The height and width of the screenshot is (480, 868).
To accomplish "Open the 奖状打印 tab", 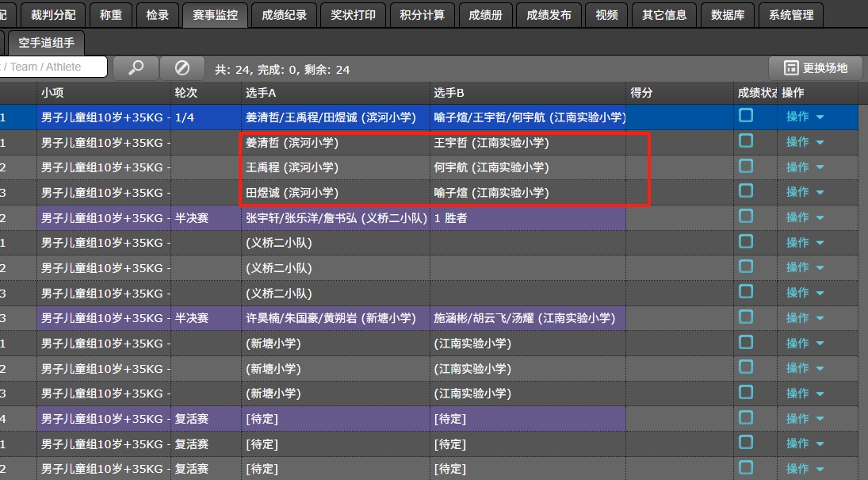I will [x=354, y=15].
